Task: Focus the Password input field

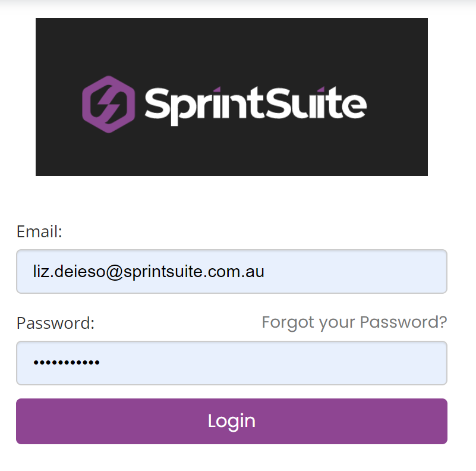Action: click(232, 363)
